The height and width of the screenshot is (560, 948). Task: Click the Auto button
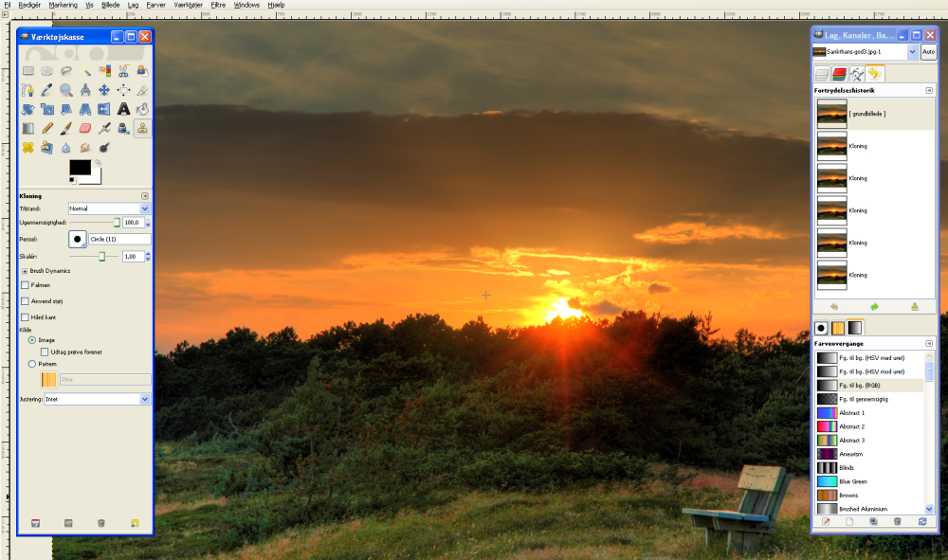(x=928, y=51)
